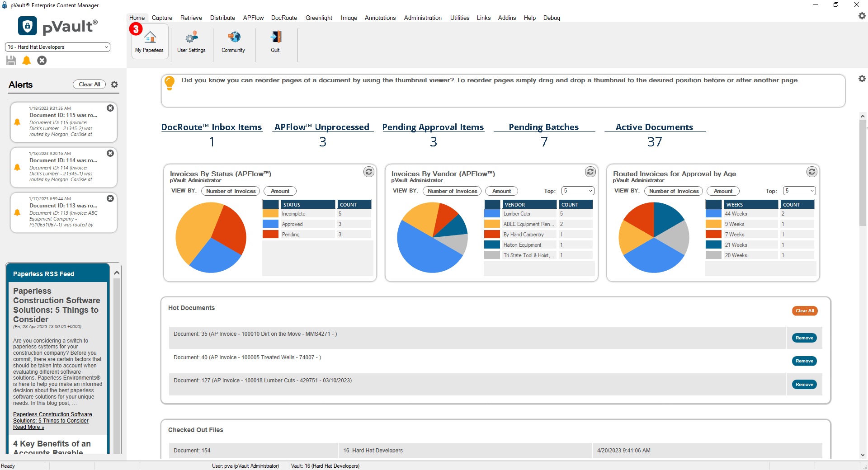The height and width of the screenshot is (470, 868).
Task: Click the RSS feed scroll up arrow
Action: pyautogui.click(x=117, y=273)
